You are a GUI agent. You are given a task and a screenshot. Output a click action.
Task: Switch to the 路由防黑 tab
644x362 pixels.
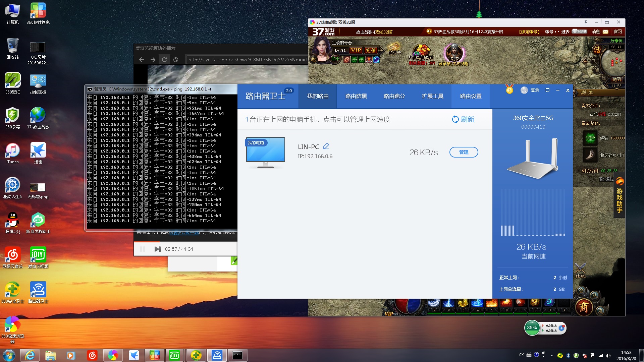tap(356, 96)
